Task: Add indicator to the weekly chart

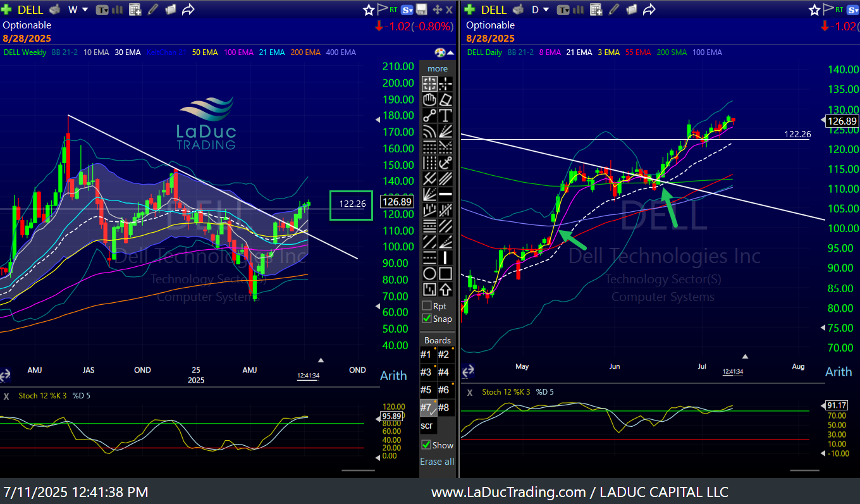Action: (x=135, y=9)
